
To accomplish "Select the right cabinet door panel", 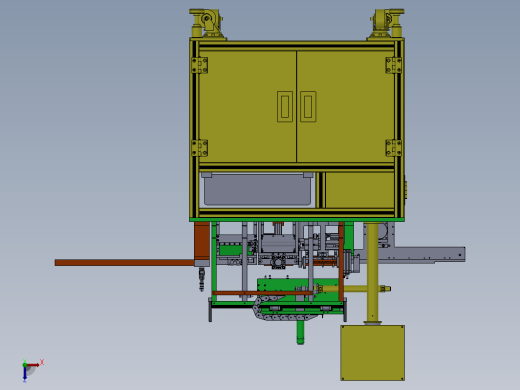I will click(x=346, y=107).
